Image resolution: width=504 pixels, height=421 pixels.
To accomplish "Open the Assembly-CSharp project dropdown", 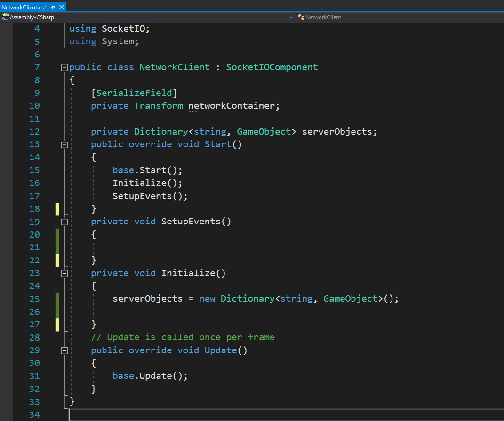I will coord(291,17).
